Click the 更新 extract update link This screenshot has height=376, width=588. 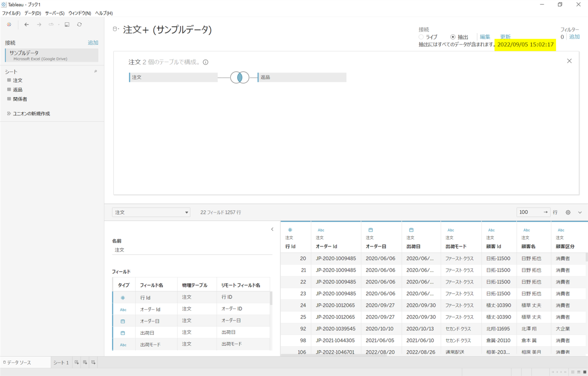click(x=505, y=37)
